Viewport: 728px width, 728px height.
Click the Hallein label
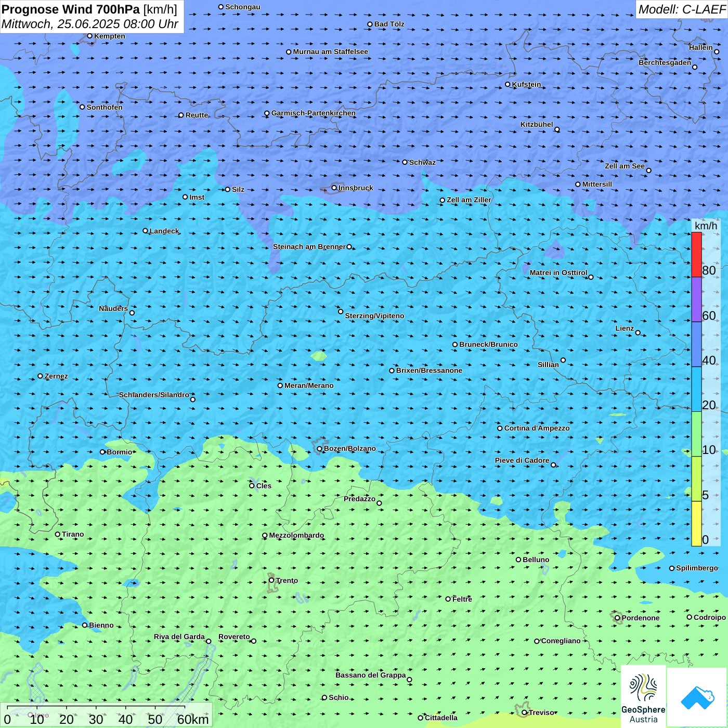(701, 47)
